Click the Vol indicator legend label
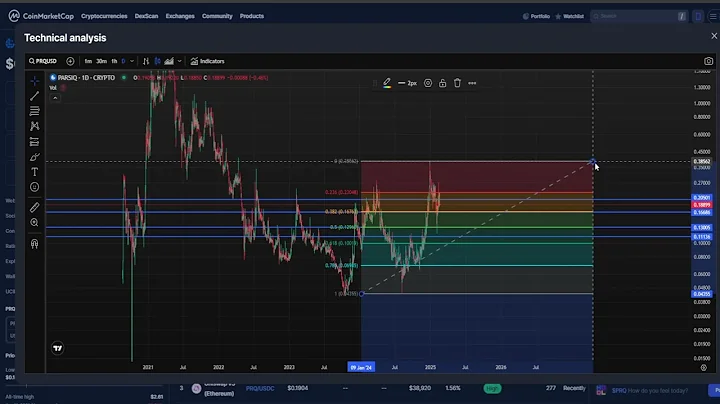 point(53,88)
